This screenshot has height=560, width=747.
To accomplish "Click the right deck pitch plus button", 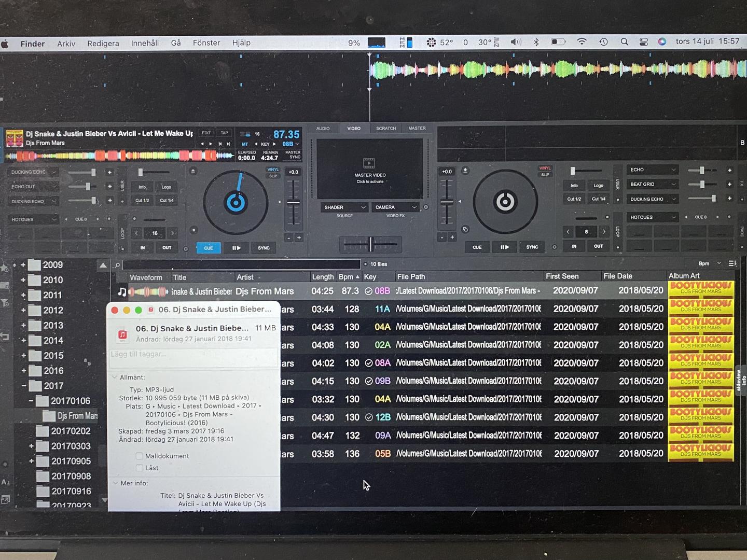I will click(x=452, y=237).
